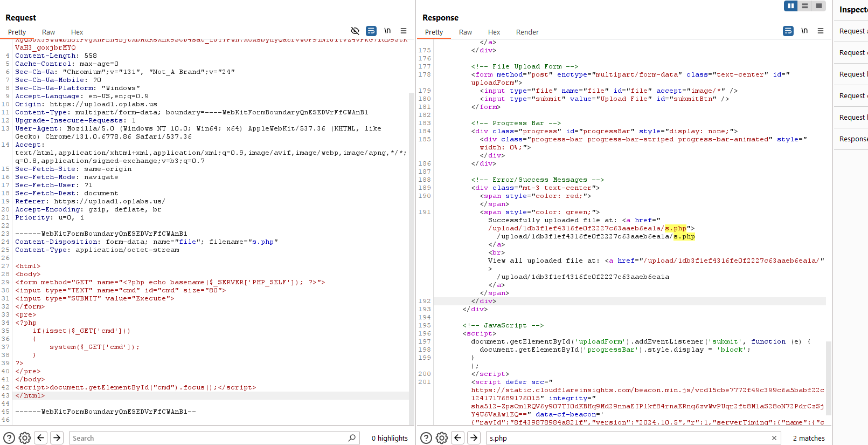This screenshot has height=445, width=868.
Task: Switch Response view to Pretty tab
Action: [x=434, y=32]
